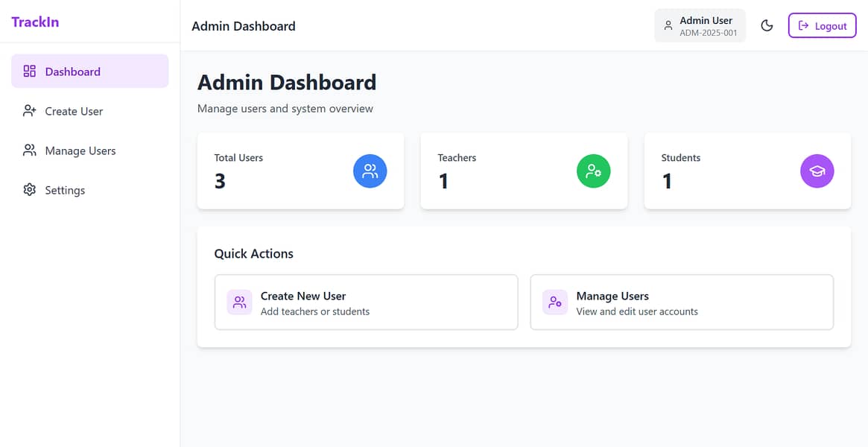Select the Manage Users quick action card
Screen dimensions: 868x447
pyautogui.click(x=681, y=302)
